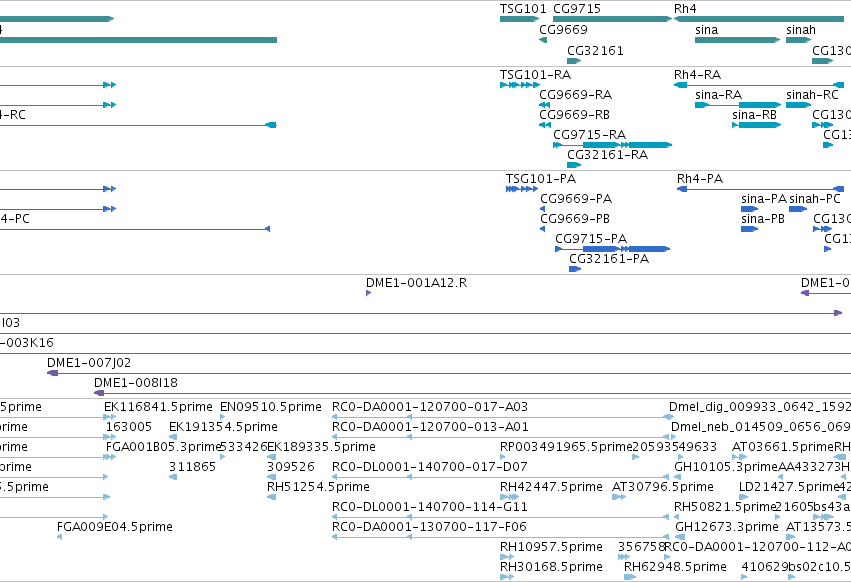Click the EK189335.5prime EST label
The height and width of the screenshot is (582, 851).
coord(321,447)
